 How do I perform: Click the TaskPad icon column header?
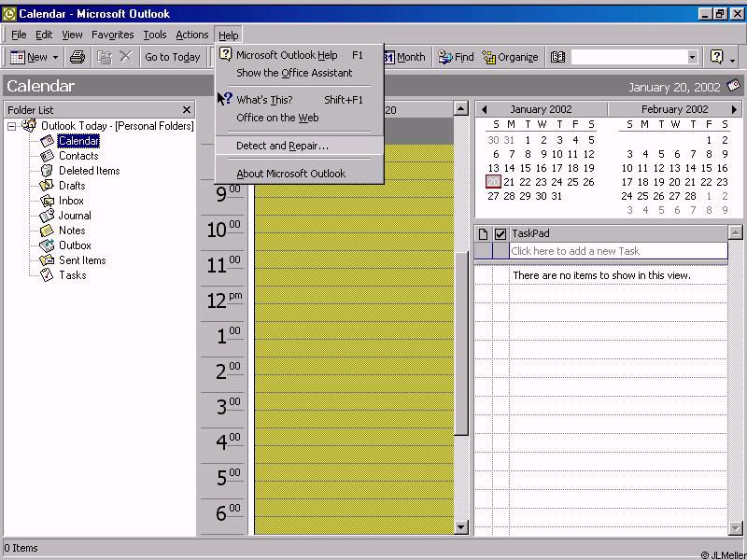(x=483, y=233)
